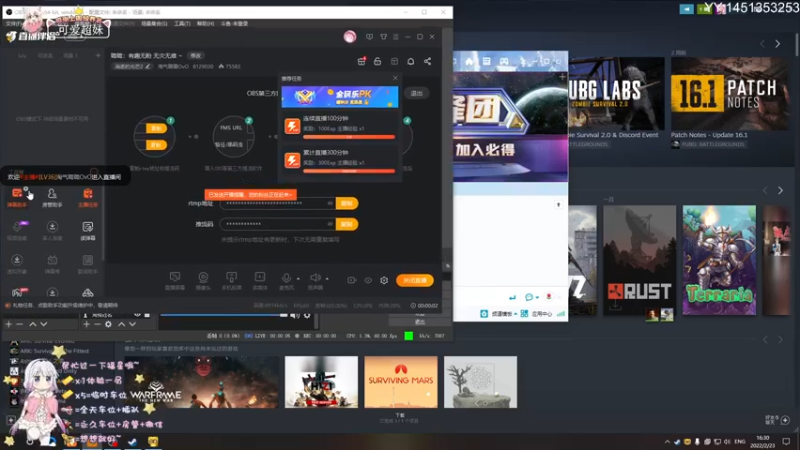Next arrow on Steam recent games row
This screenshot has width=800, height=450.
[781, 190]
